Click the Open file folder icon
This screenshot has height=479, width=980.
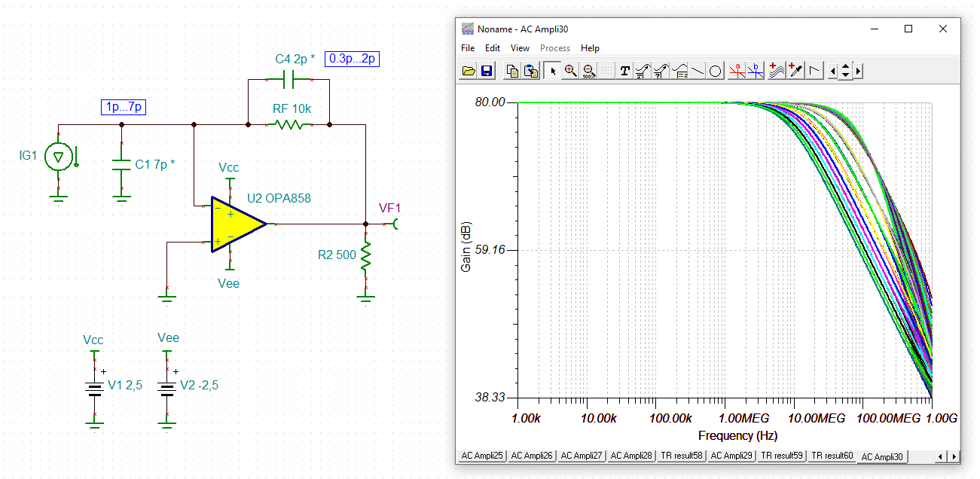click(469, 71)
